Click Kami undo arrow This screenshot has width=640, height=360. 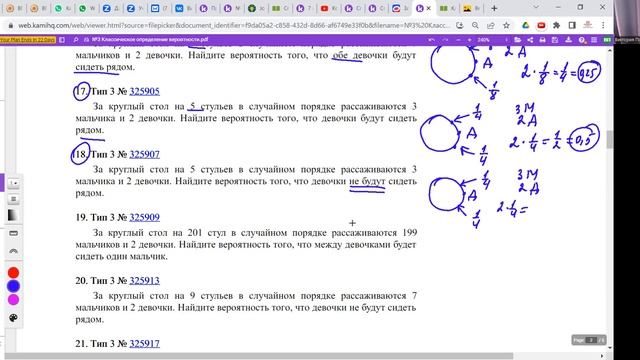tap(432, 40)
